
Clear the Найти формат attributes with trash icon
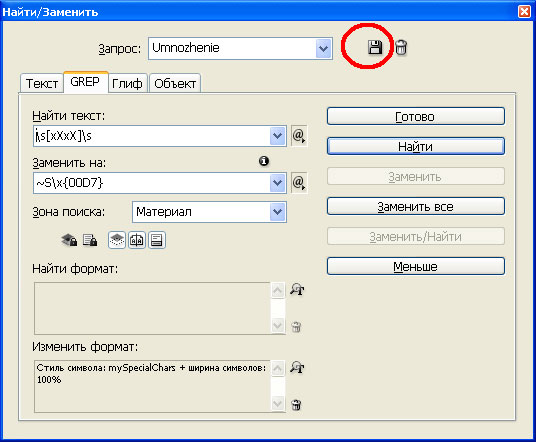point(296,327)
